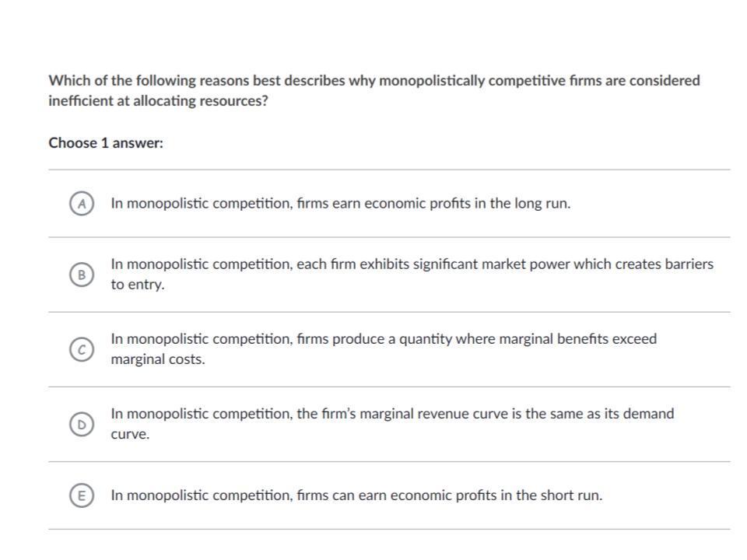The height and width of the screenshot is (560, 747).
Task: Select answer choice B radio circle
Action: 80,275
